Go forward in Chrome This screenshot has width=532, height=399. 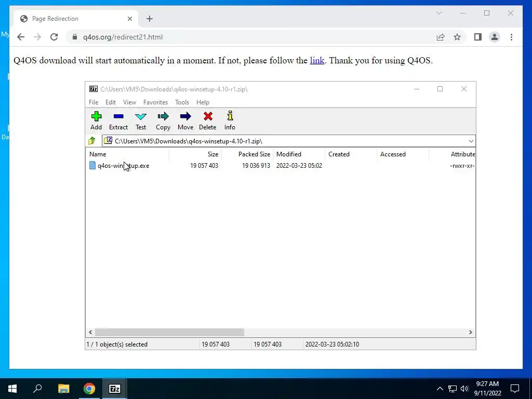coord(37,37)
